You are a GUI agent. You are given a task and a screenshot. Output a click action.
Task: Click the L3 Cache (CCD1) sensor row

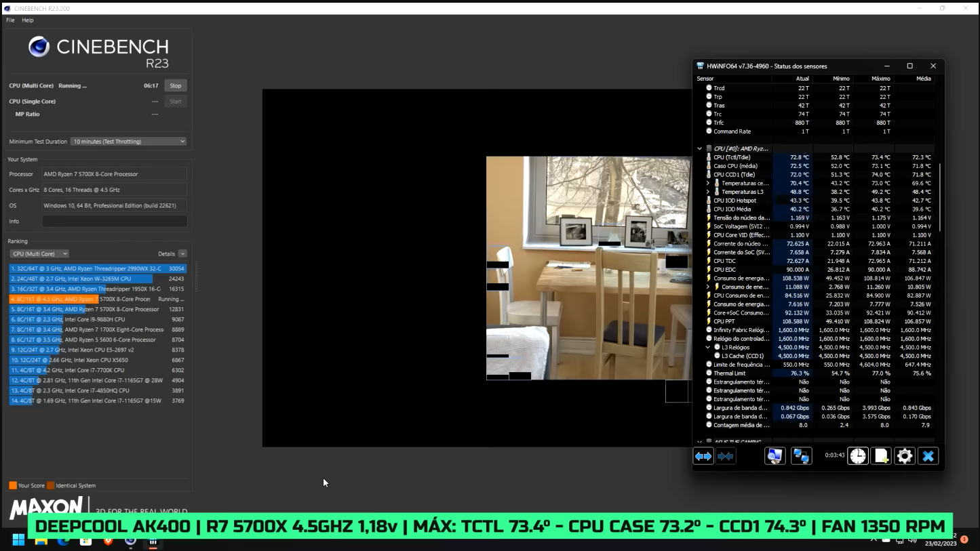pyautogui.click(x=815, y=356)
